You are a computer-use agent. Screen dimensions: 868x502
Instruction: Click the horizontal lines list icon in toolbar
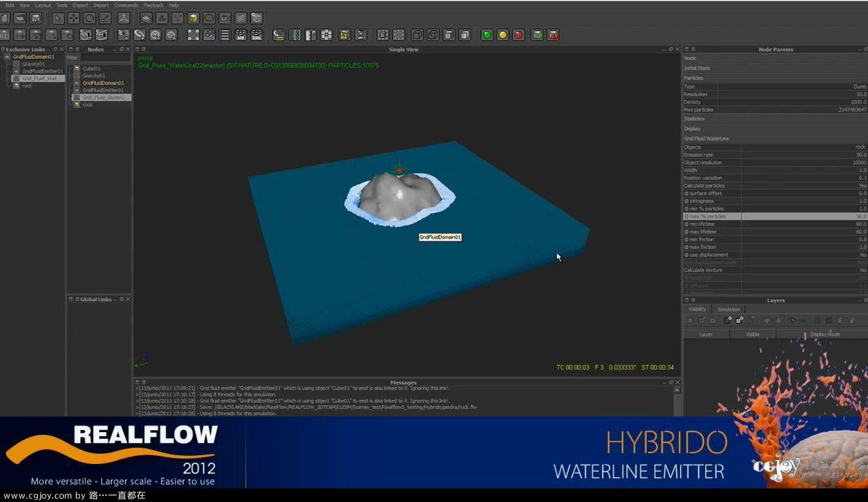pos(225,35)
